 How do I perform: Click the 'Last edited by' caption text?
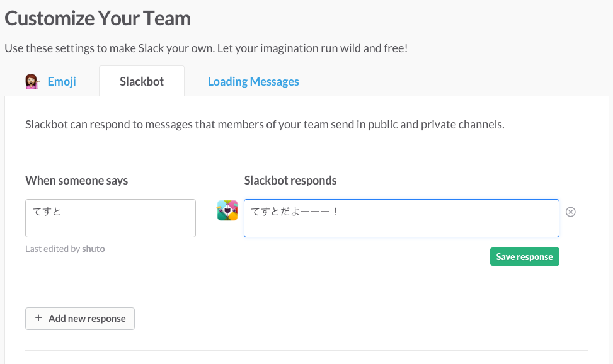pos(51,248)
